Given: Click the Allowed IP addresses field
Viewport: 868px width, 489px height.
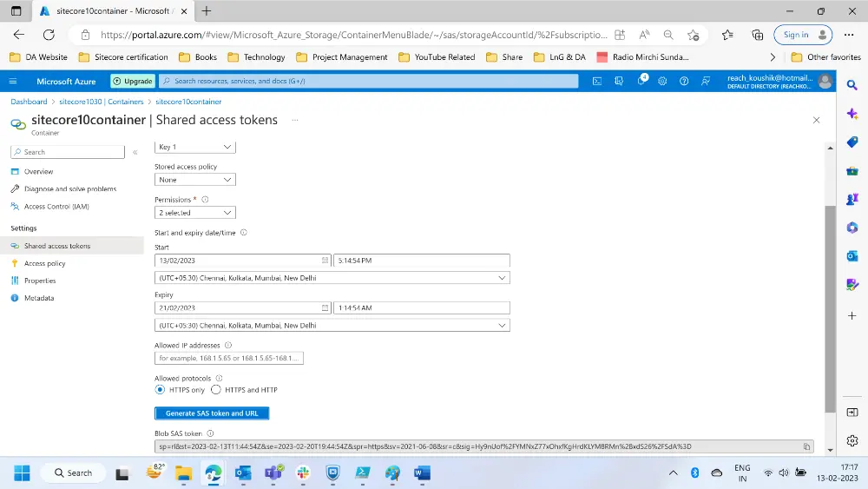Looking at the screenshot, I should [x=228, y=359].
